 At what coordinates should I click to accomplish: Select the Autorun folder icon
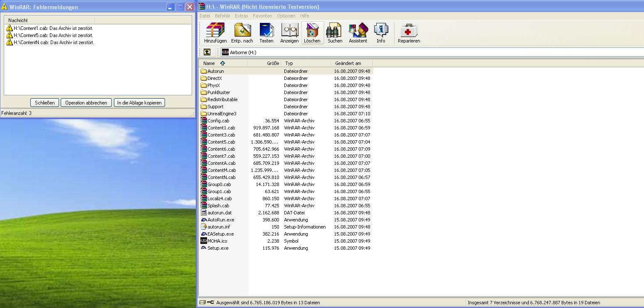(x=204, y=71)
